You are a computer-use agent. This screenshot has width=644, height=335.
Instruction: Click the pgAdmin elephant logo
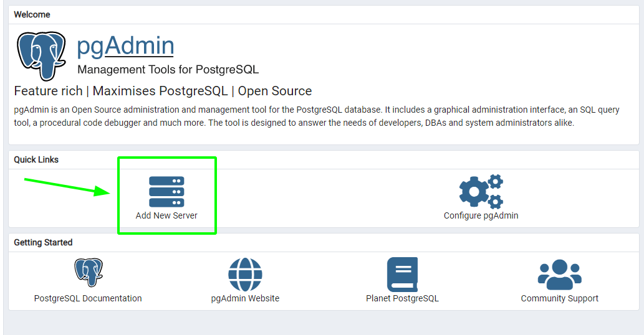(41, 56)
